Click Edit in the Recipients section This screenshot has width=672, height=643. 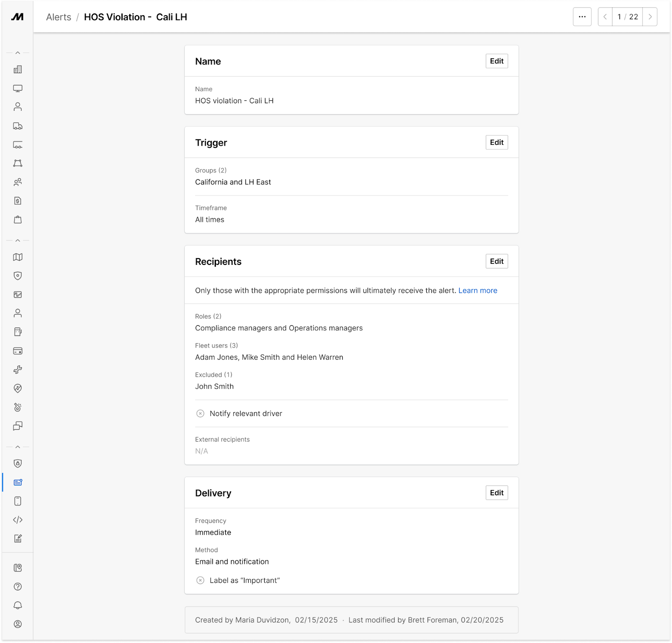496,261
